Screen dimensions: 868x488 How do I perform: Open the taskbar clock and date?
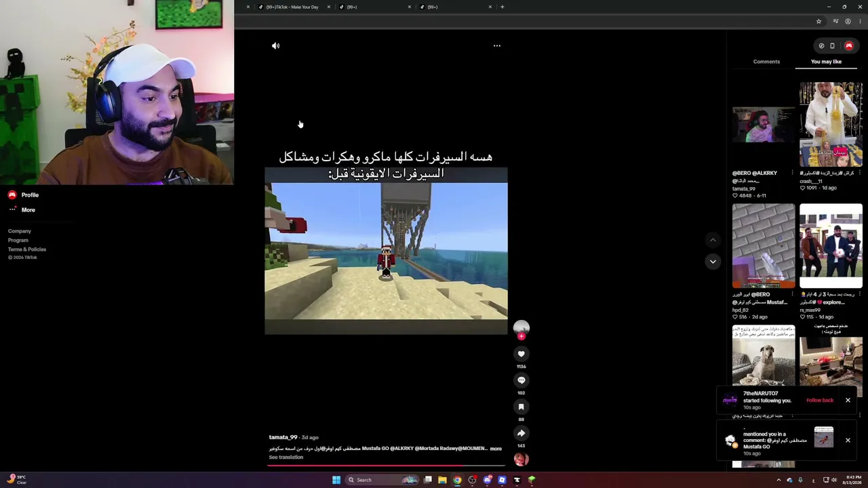pyautogui.click(x=853, y=480)
